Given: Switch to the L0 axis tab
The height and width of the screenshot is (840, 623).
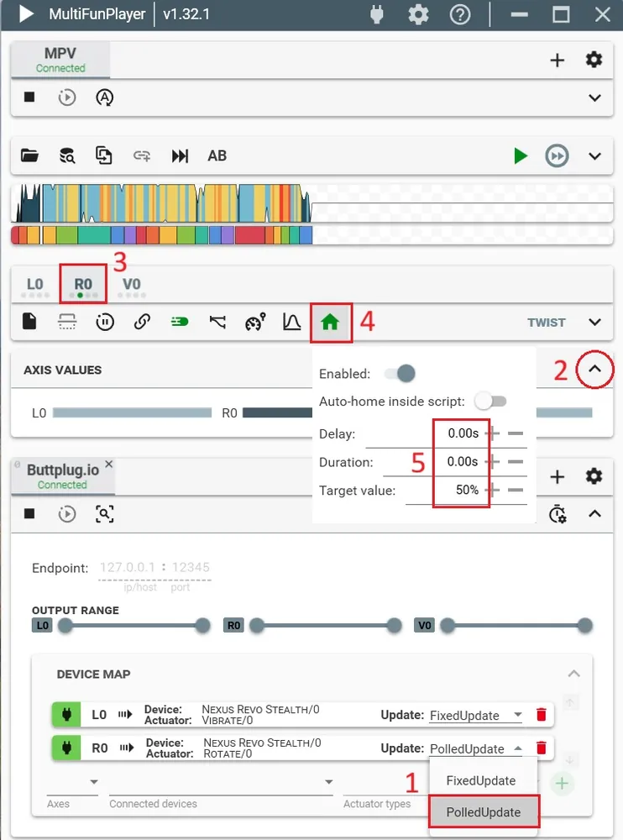Looking at the screenshot, I should click(34, 285).
